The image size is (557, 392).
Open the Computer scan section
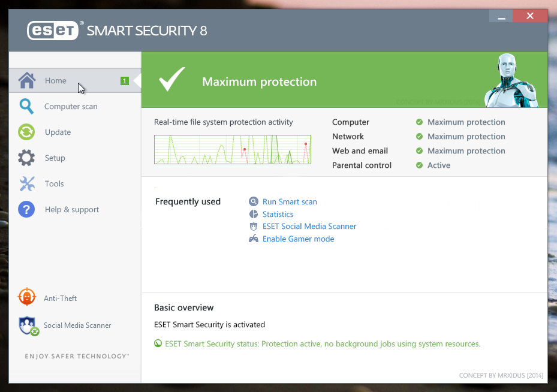[71, 106]
